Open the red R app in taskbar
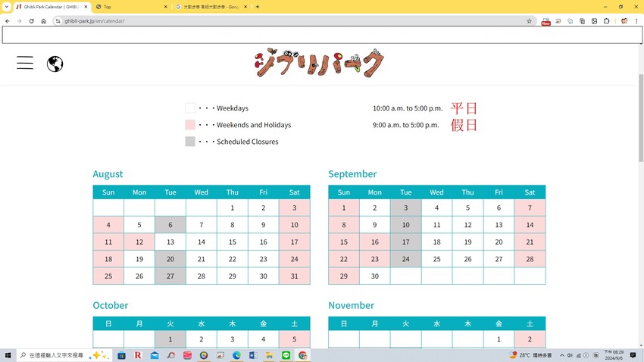This screenshot has width=644, height=362. click(x=138, y=355)
